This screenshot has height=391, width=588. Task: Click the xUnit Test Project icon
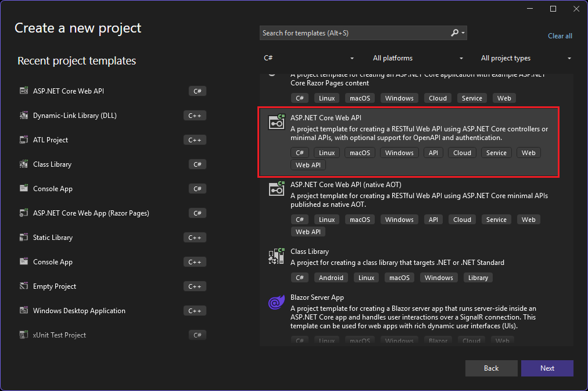[x=24, y=335]
